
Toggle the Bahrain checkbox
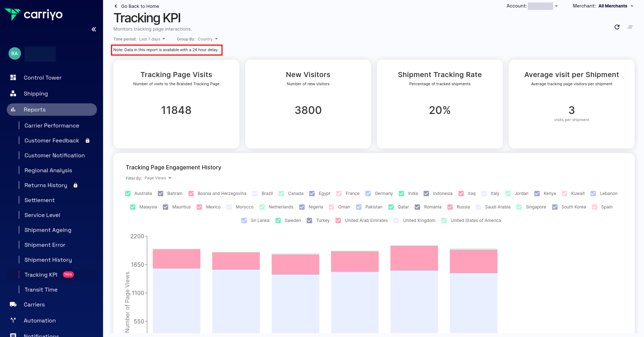(x=161, y=194)
